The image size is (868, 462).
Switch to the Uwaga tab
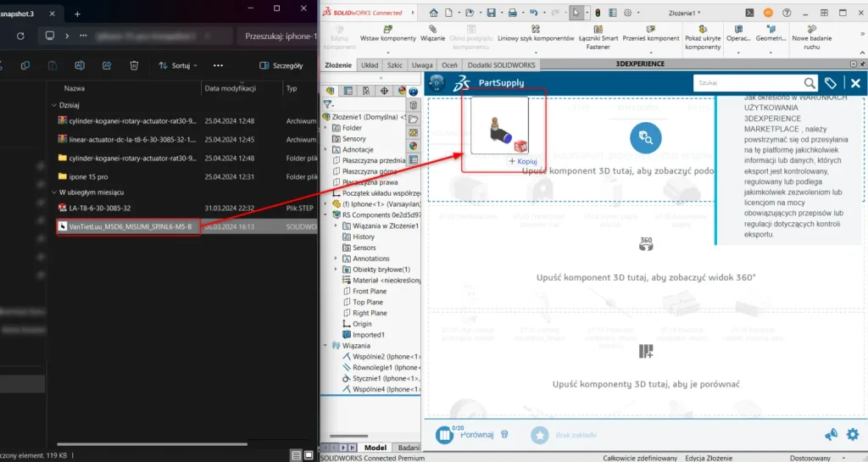coord(422,64)
